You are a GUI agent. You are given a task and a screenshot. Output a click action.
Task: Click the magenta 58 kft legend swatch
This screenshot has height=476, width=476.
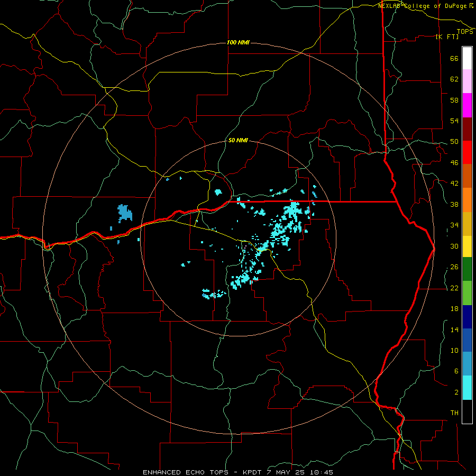click(x=467, y=105)
